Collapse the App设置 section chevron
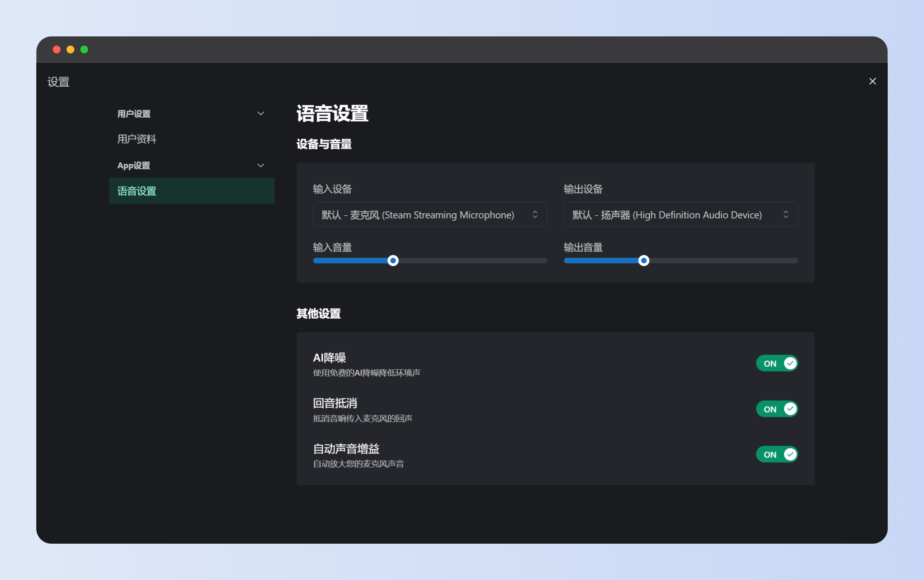Image resolution: width=924 pixels, height=580 pixels. [260, 165]
